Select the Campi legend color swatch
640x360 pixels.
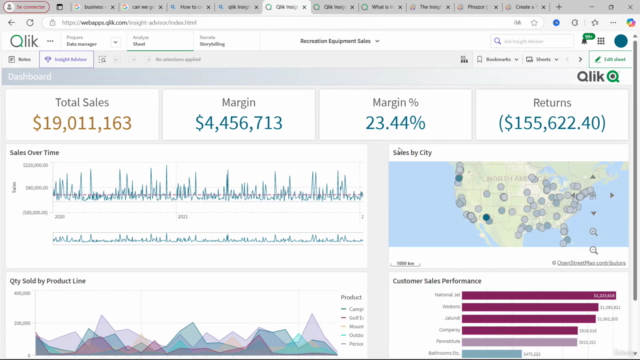344,309
